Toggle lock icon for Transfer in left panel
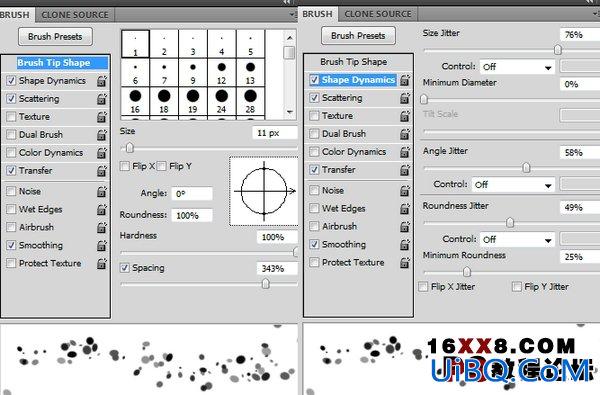Screen dimensions: 600x395 pos(101,171)
